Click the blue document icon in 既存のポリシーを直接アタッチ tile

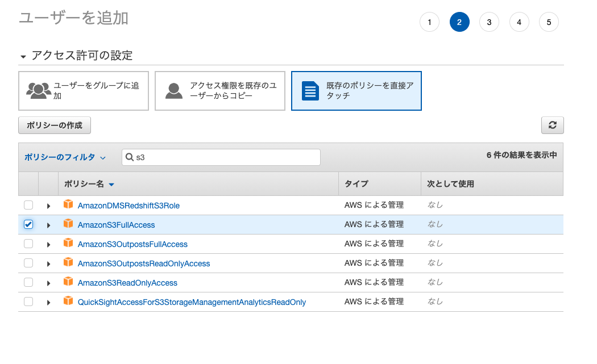[309, 90]
